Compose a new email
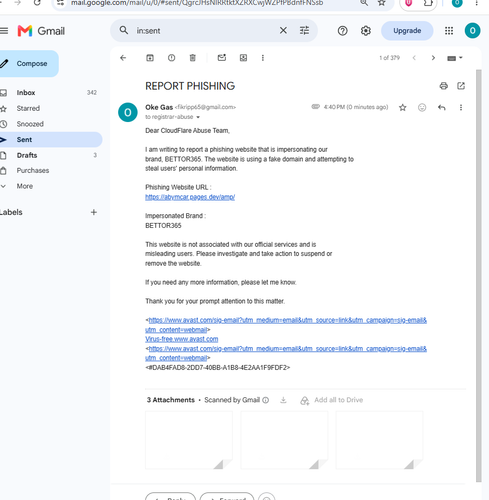Image resolution: width=489 pixels, height=500 pixels. tap(29, 64)
